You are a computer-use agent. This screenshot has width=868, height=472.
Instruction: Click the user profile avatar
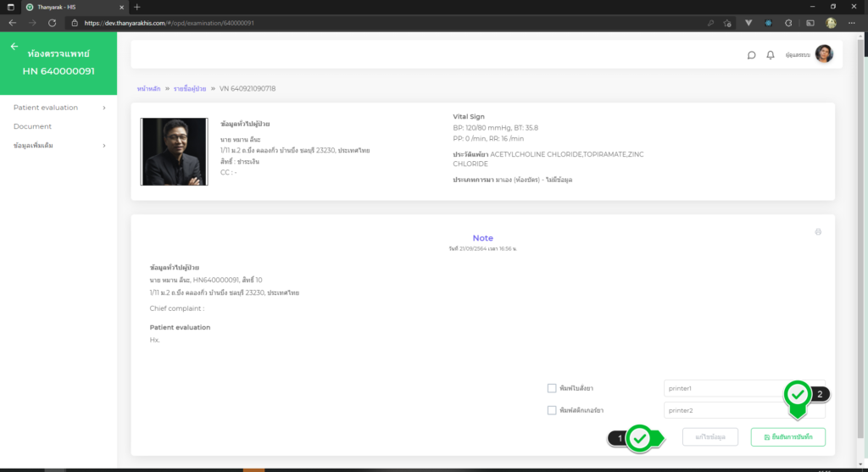[823, 54]
